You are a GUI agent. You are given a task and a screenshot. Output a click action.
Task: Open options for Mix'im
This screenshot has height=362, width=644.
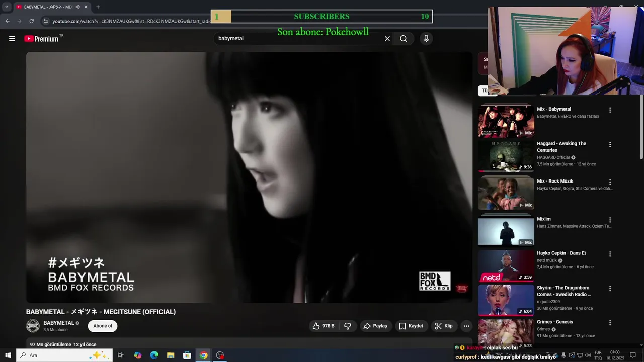coord(610,220)
